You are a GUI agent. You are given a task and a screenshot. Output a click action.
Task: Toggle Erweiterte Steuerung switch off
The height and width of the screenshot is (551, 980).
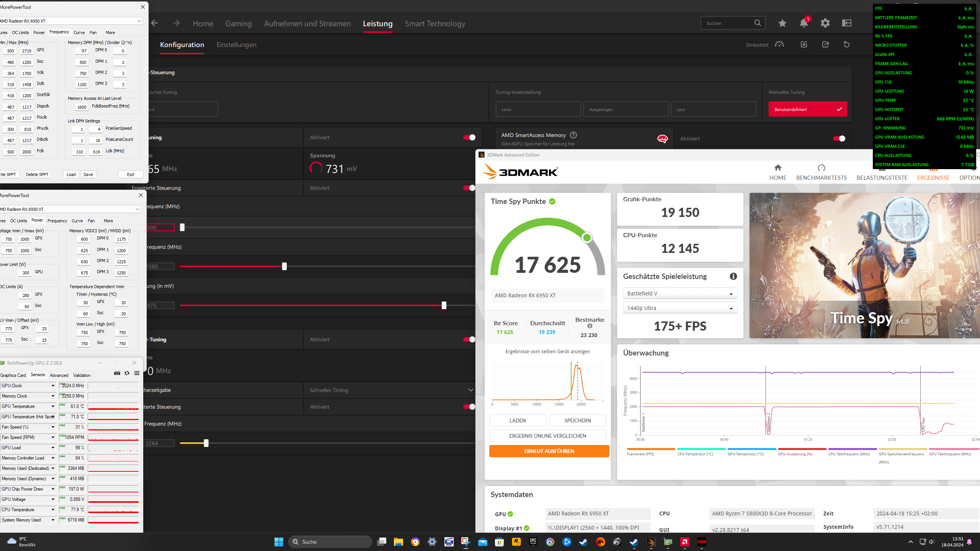[x=469, y=188]
